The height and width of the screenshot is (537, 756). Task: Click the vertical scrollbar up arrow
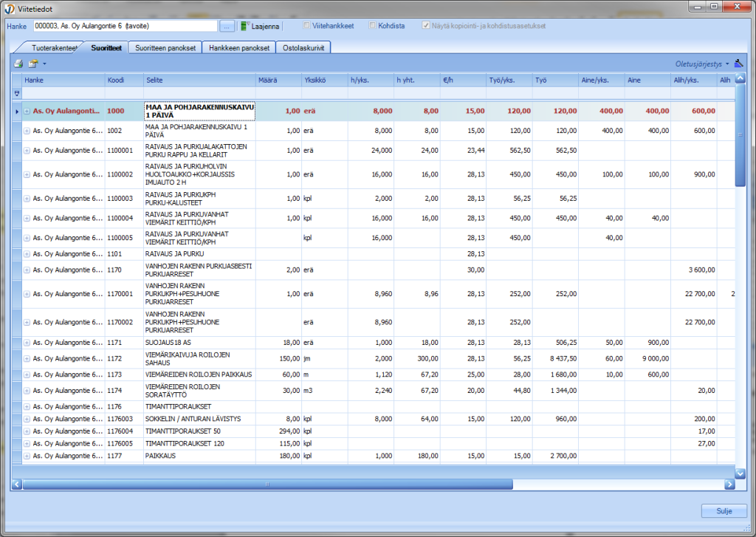click(740, 78)
